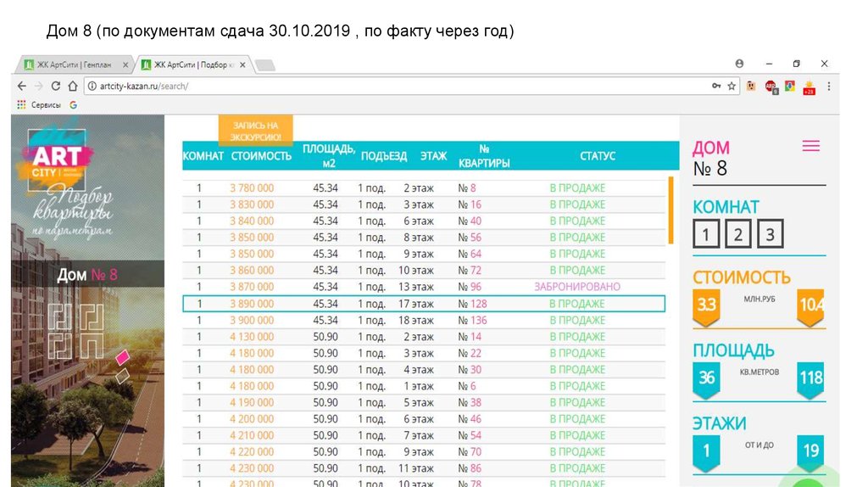This screenshot has height=487, width=868.
Task: Sort table by СТАТУС column header
Action: coord(598,156)
